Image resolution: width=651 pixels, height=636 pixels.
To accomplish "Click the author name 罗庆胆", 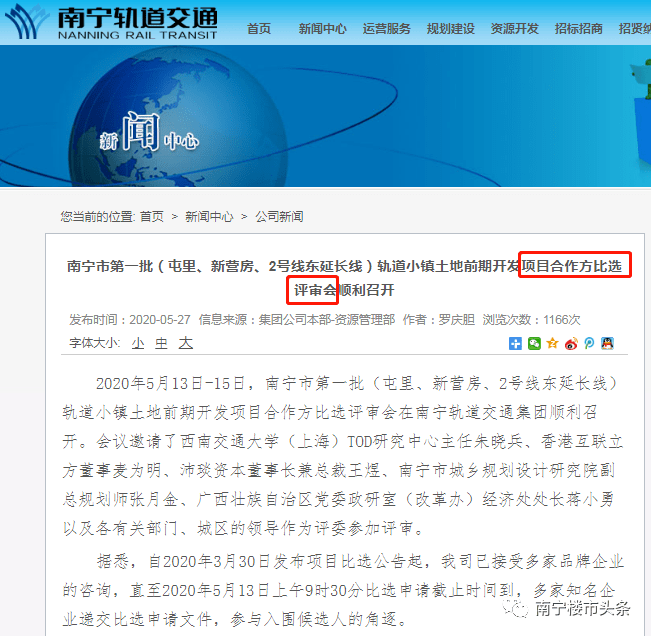I will coord(457,320).
